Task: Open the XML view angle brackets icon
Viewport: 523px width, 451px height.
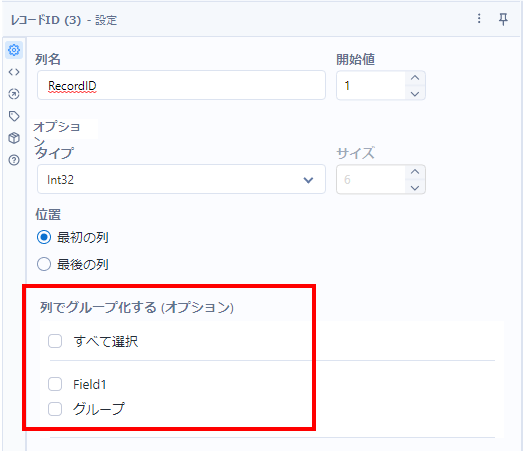Action: (x=14, y=72)
